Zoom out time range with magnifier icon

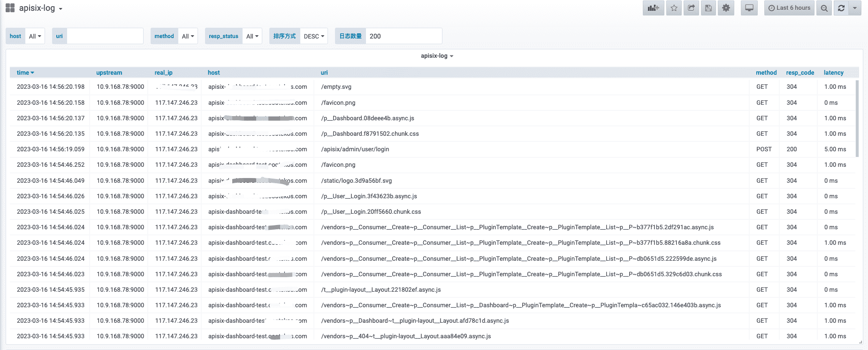click(824, 8)
